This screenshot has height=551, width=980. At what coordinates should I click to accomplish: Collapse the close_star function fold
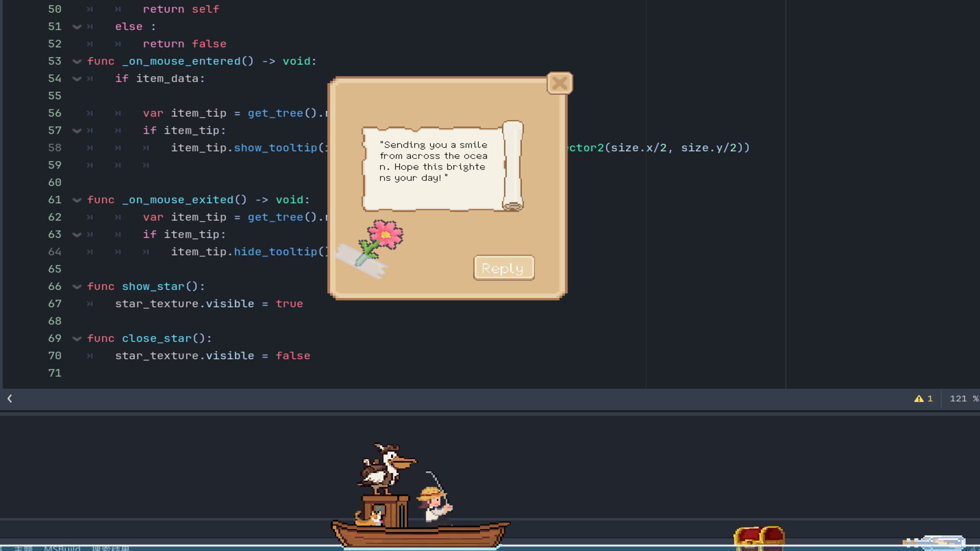tap(77, 338)
